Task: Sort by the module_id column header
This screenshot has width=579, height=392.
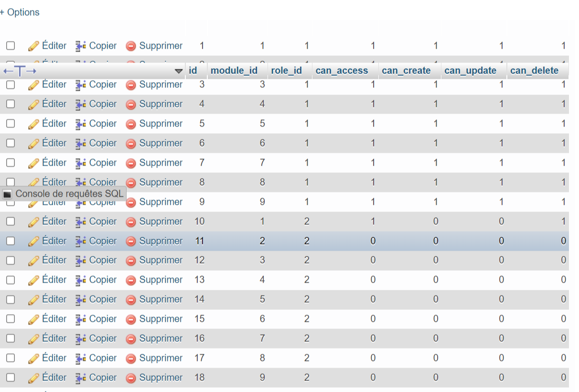Action: coord(234,71)
